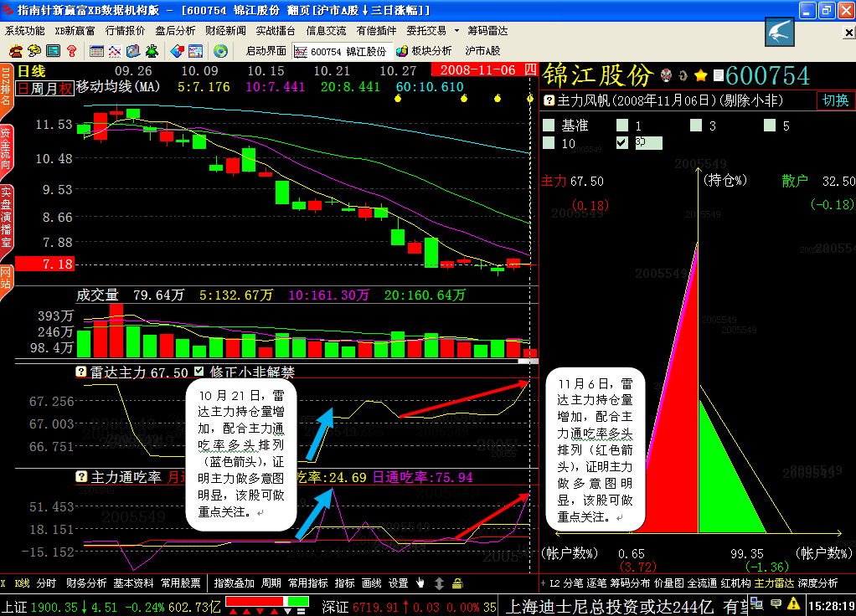The image size is (856, 616).
Task: Click the red question mark help icon
Action: (x=71, y=51)
